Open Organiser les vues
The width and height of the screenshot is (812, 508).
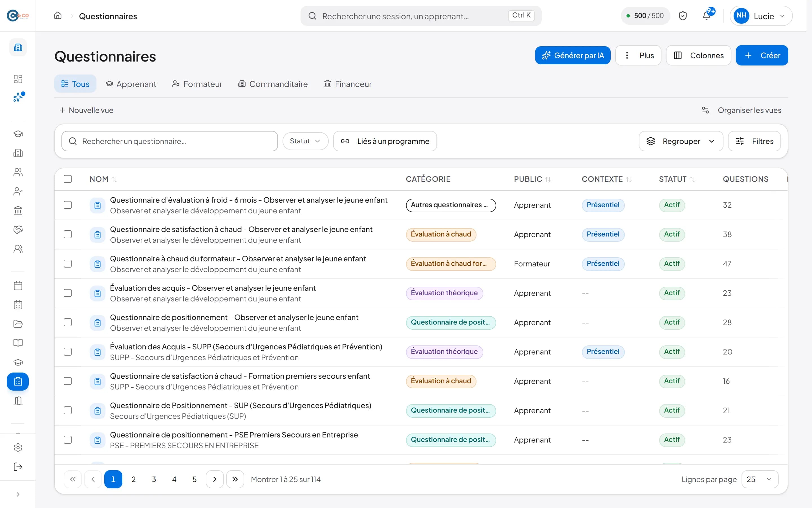(x=742, y=110)
